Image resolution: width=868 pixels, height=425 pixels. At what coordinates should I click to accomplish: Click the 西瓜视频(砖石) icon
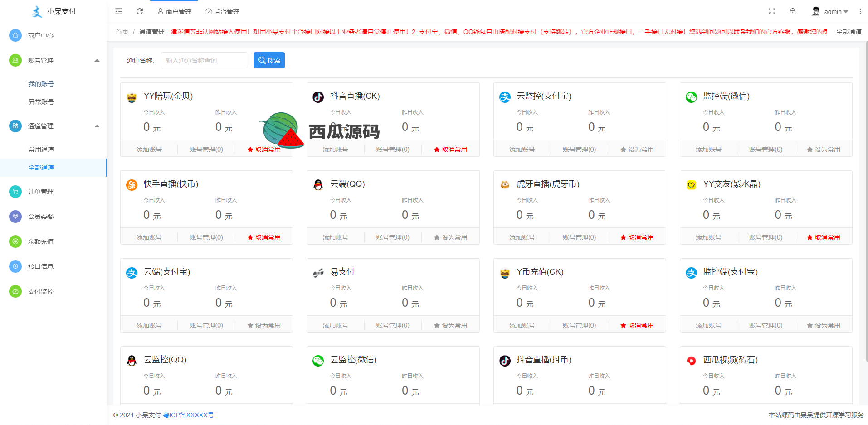click(x=691, y=361)
